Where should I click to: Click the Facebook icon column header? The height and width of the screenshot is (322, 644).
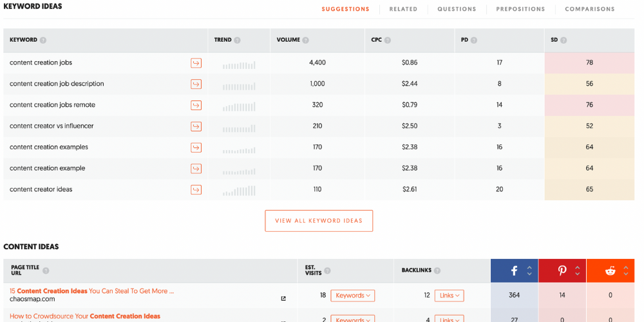coord(514,270)
